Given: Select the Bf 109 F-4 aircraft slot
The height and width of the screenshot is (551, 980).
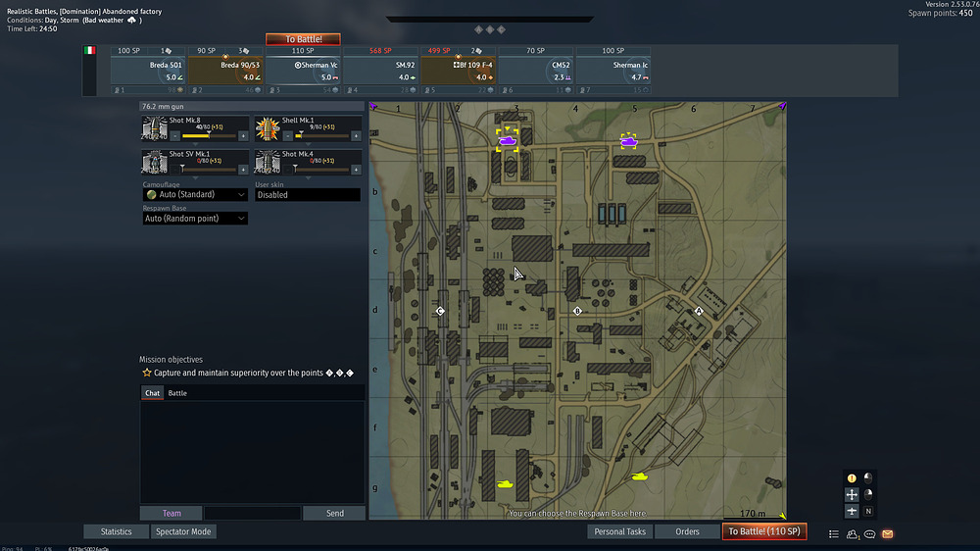Looking at the screenshot, I should coord(458,71).
